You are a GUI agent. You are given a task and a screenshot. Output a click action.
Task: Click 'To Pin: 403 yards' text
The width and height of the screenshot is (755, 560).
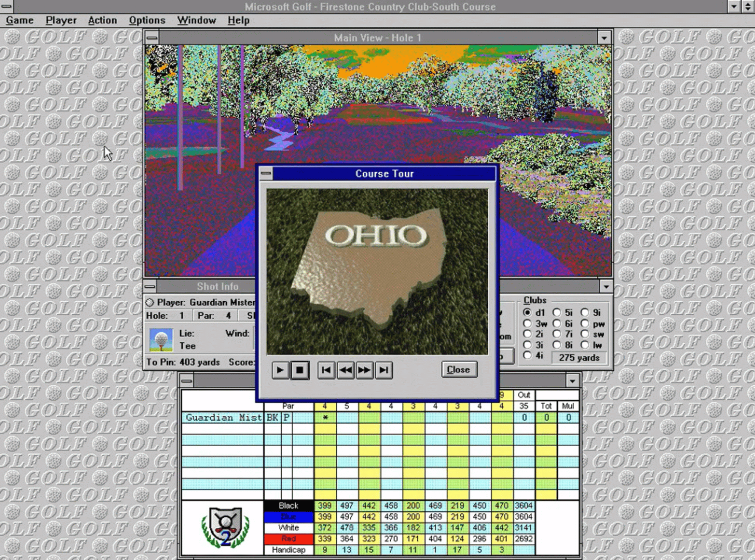[183, 362]
